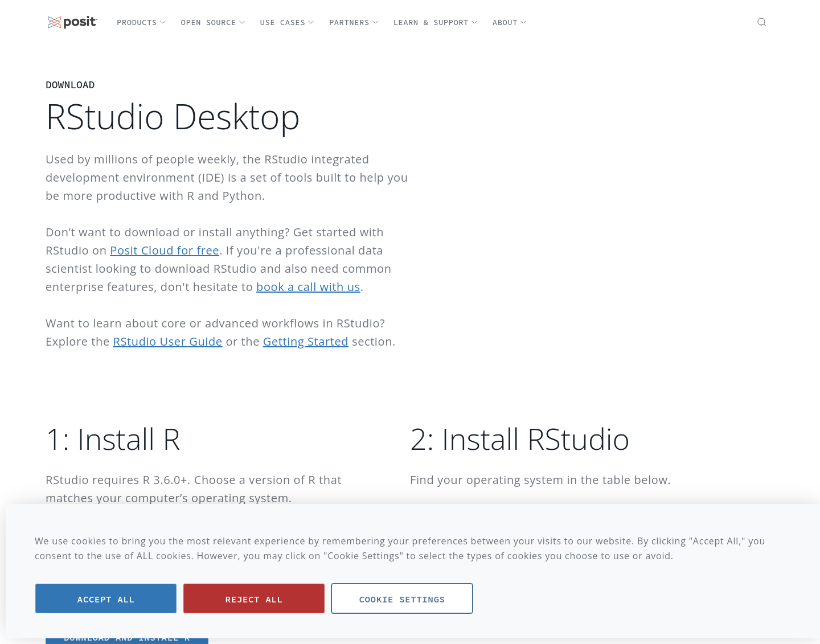Click the '2: Install RStudio' heading
The width and height of the screenshot is (820, 644).
click(519, 440)
